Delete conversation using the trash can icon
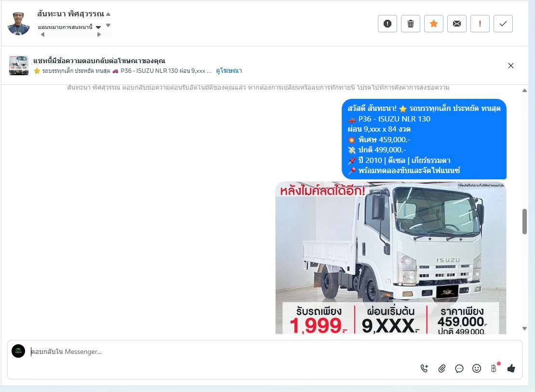535x392 pixels. [411, 24]
